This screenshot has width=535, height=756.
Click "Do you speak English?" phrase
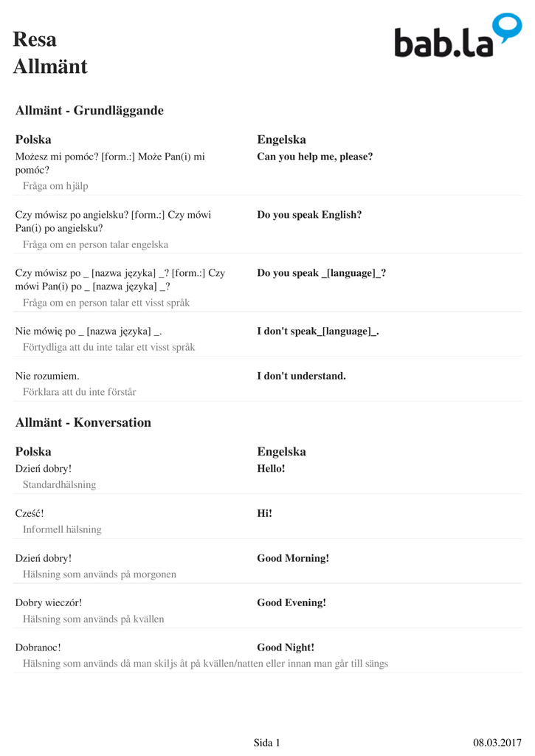click(309, 215)
